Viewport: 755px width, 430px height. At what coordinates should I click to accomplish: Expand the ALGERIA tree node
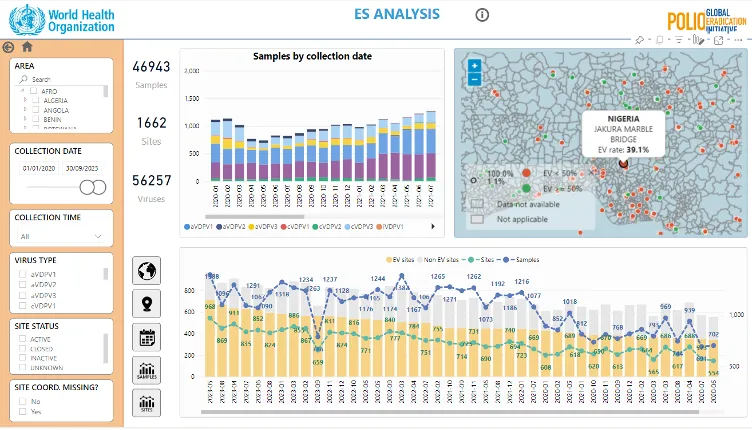[25, 100]
